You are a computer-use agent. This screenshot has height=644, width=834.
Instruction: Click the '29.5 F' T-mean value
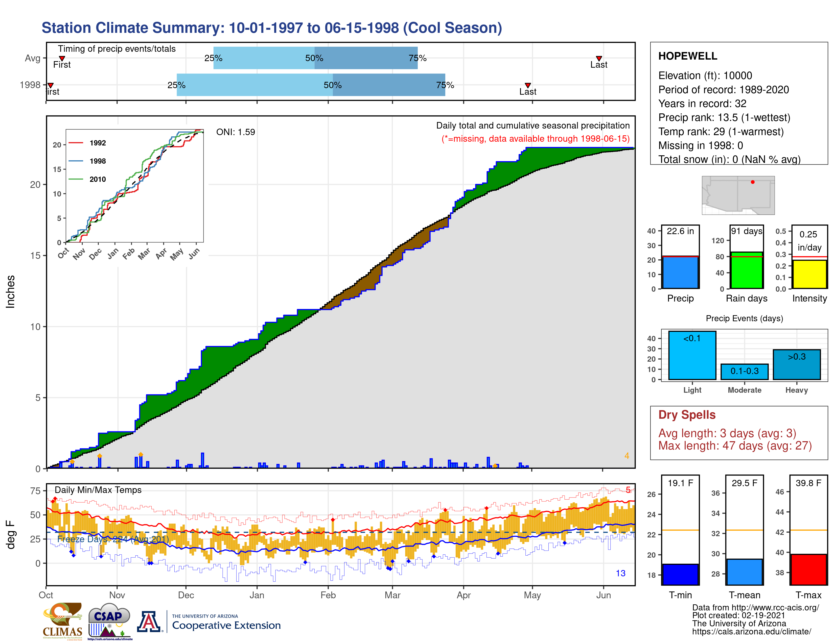coord(744,483)
